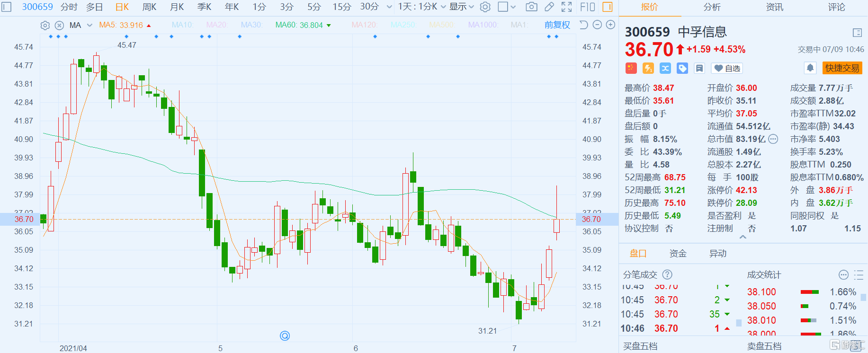Image resolution: width=868 pixels, height=353 pixels.
Task: Open the 分析 tab
Action: pos(712,7)
